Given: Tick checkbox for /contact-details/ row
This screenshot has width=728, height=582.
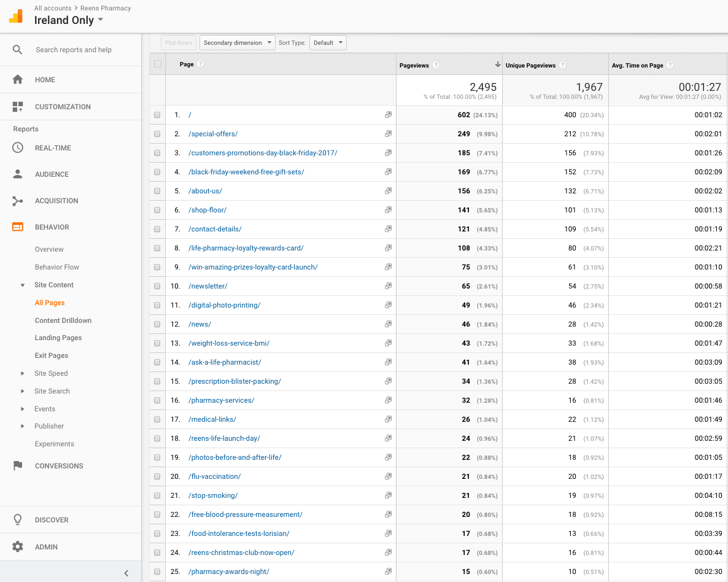Looking at the screenshot, I should pyautogui.click(x=157, y=229).
